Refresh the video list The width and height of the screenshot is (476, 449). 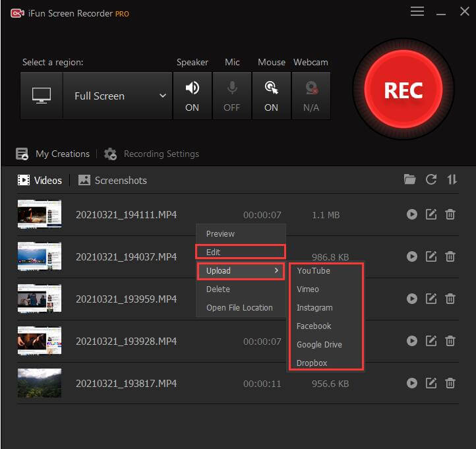coord(431,179)
